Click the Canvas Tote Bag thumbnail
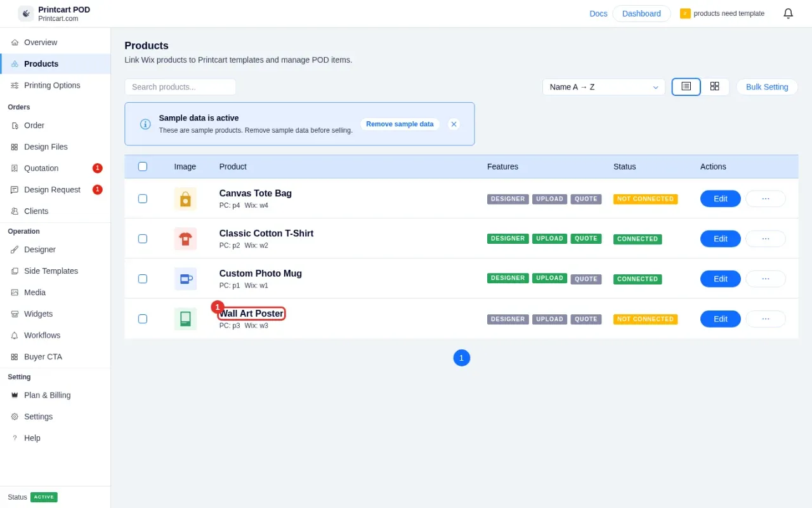The height and width of the screenshot is (508, 812). [185, 199]
